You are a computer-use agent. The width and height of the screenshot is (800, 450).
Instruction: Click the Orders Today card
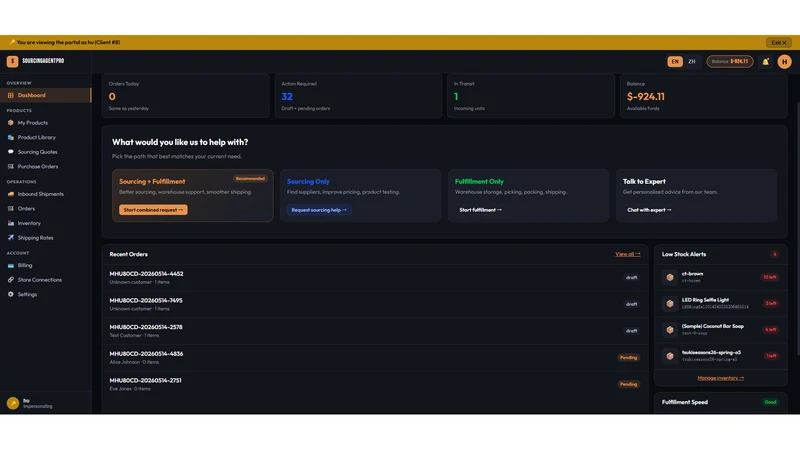(x=186, y=96)
